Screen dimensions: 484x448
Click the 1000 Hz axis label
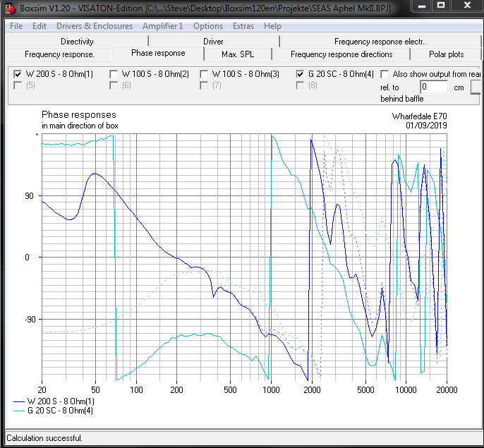click(x=271, y=390)
